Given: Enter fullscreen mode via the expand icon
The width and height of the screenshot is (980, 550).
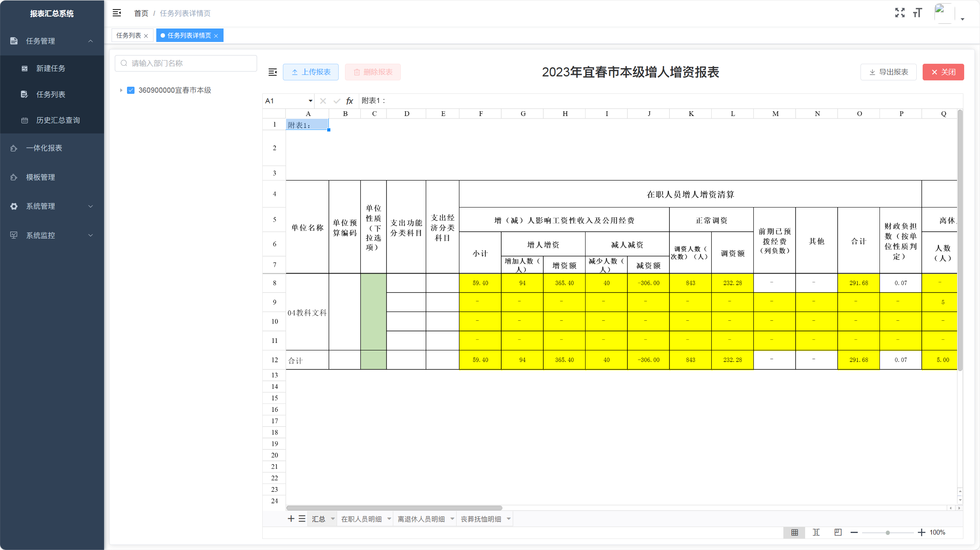Looking at the screenshot, I should 900,13.
